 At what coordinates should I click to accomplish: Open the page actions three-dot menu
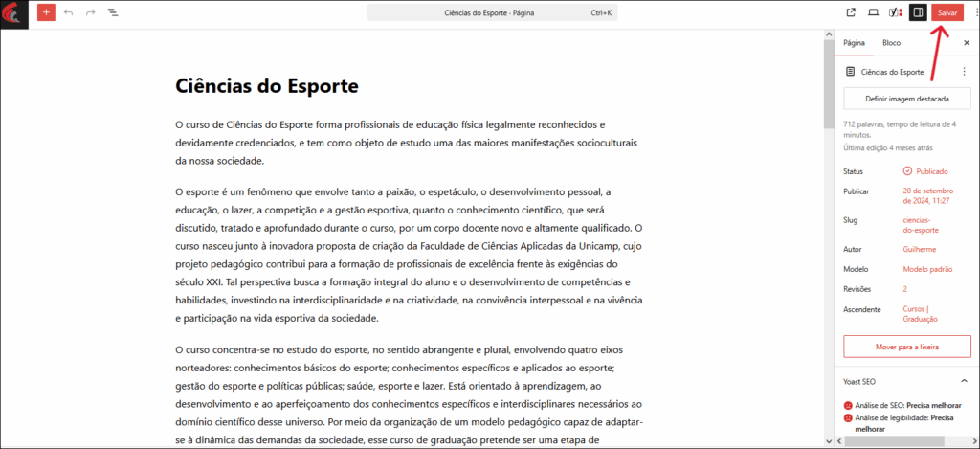click(x=963, y=72)
